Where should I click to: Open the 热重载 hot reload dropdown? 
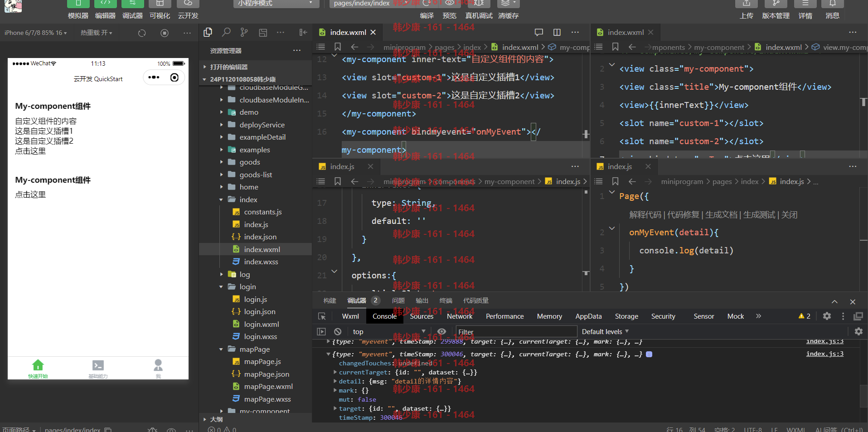pyautogui.click(x=96, y=33)
